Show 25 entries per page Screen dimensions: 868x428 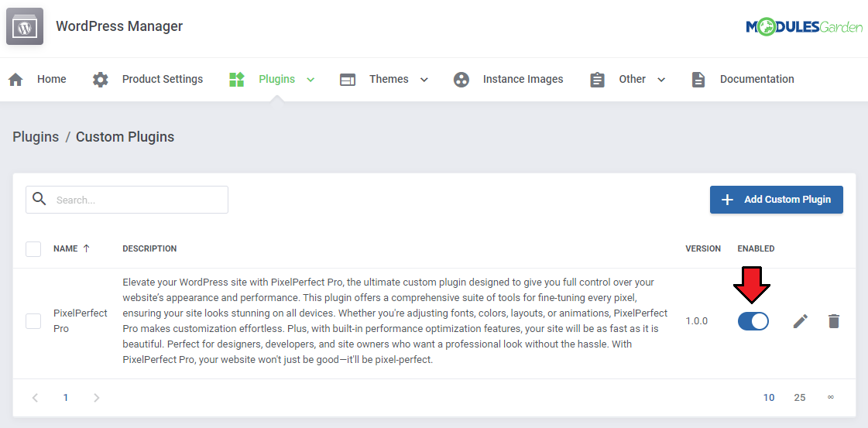[x=800, y=398]
